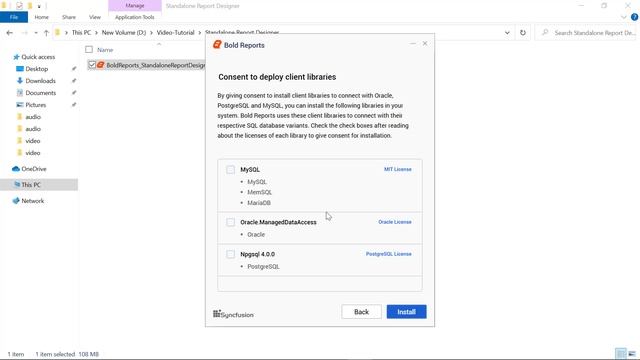Click This PC in address bar
The width and height of the screenshot is (640, 360).
81,33
